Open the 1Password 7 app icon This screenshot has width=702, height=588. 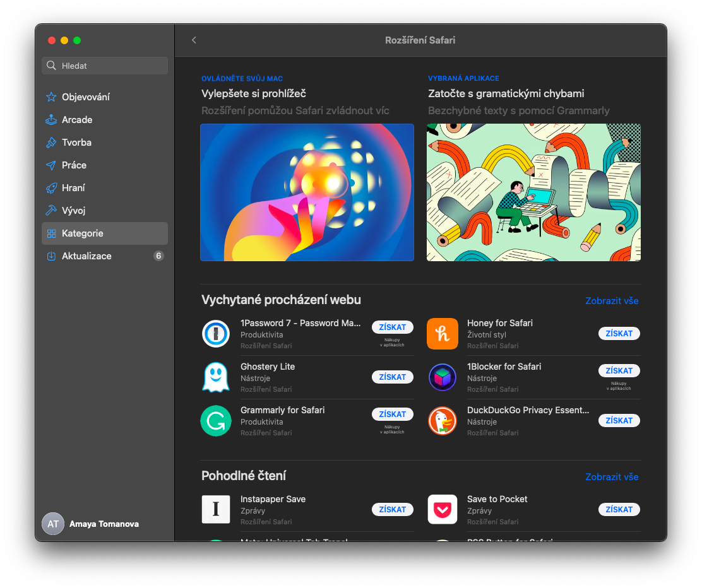coord(216,333)
